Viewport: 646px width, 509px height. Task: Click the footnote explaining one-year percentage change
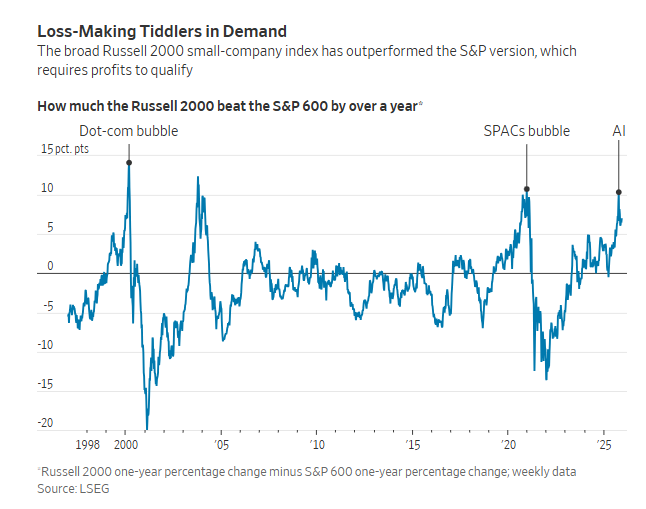tap(306, 471)
